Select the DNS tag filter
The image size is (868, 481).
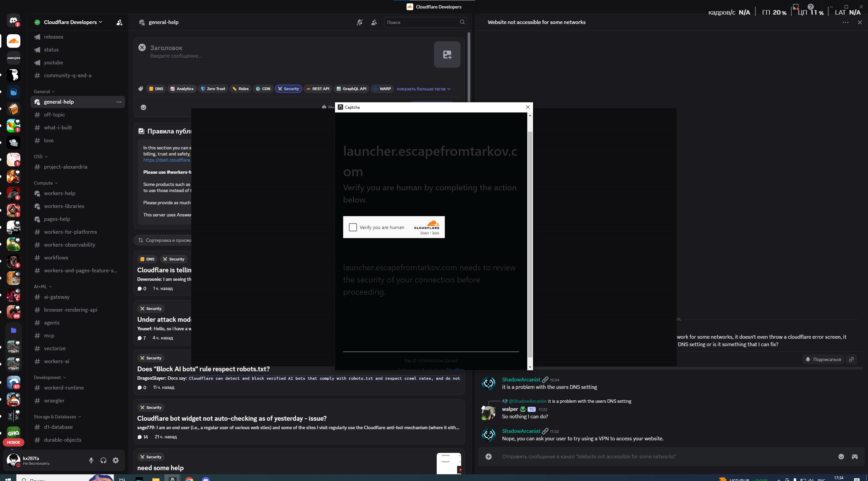coord(156,89)
